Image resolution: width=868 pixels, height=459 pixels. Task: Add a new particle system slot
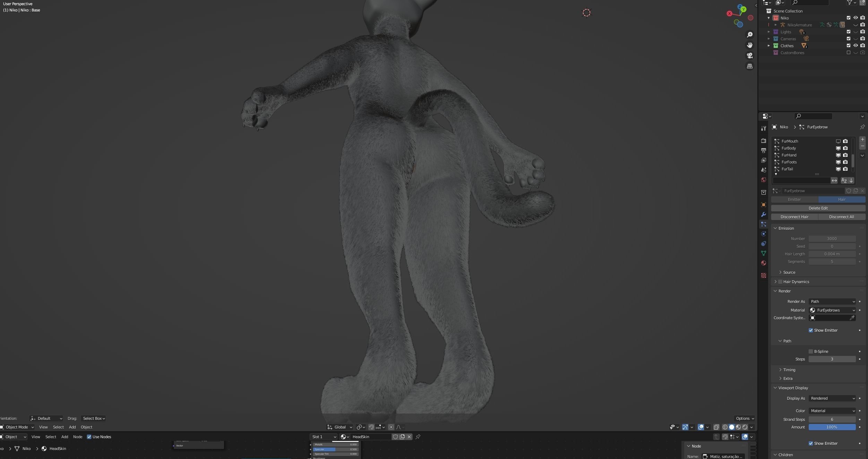(862, 139)
